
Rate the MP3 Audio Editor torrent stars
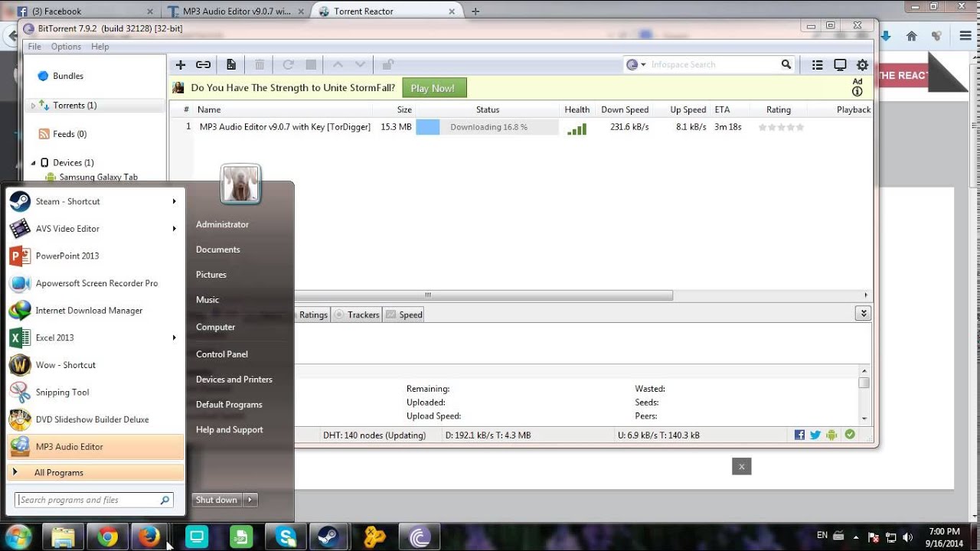coord(781,127)
